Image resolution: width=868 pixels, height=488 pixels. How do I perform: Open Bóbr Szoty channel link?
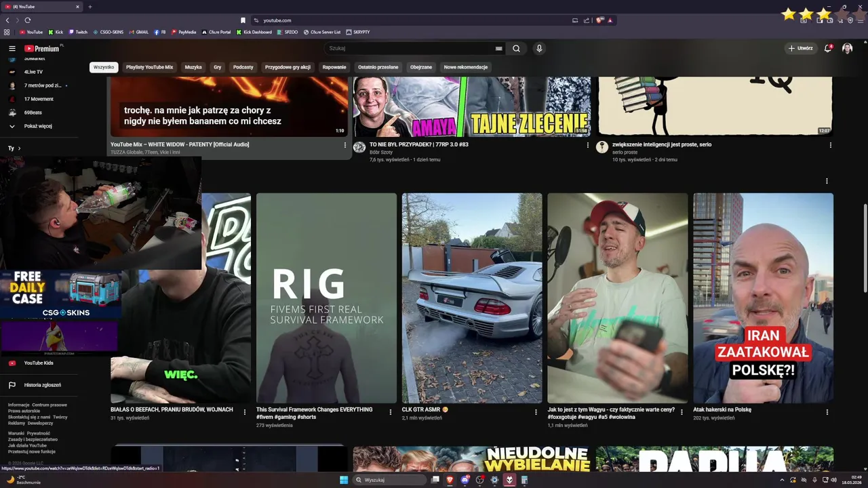pos(381,152)
